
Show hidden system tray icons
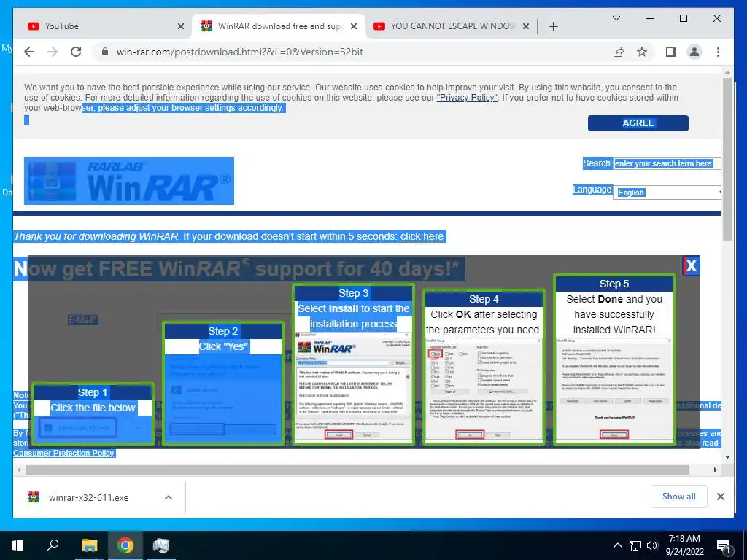[x=617, y=545]
